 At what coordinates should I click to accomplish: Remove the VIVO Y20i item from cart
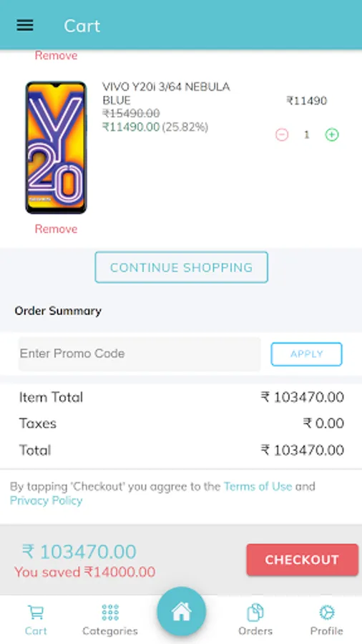(x=56, y=229)
